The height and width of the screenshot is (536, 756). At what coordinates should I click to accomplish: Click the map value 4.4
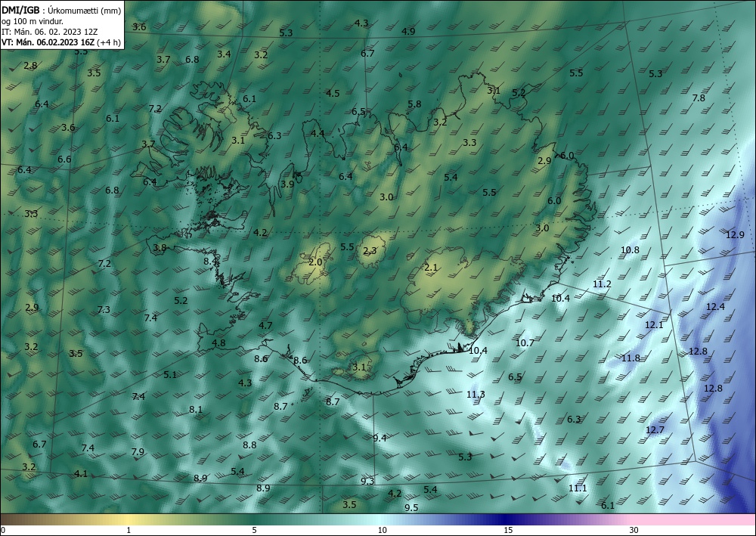pos(318,134)
